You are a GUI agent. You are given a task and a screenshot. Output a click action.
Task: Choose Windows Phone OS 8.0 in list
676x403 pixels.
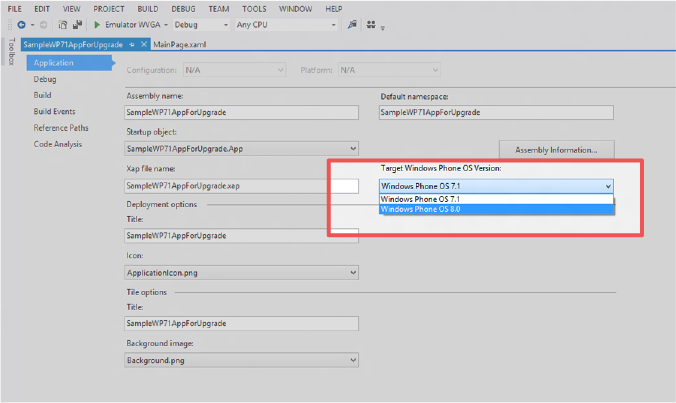pos(496,209)
